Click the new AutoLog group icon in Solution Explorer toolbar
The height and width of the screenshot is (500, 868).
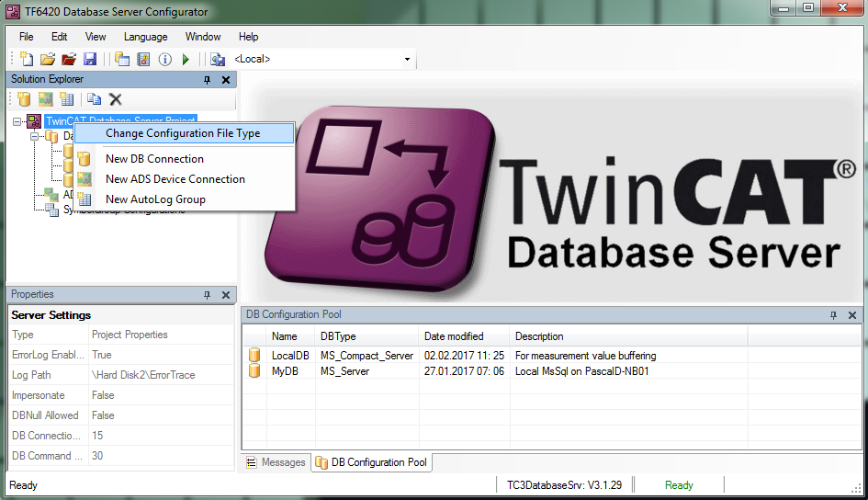click(67, 99)
